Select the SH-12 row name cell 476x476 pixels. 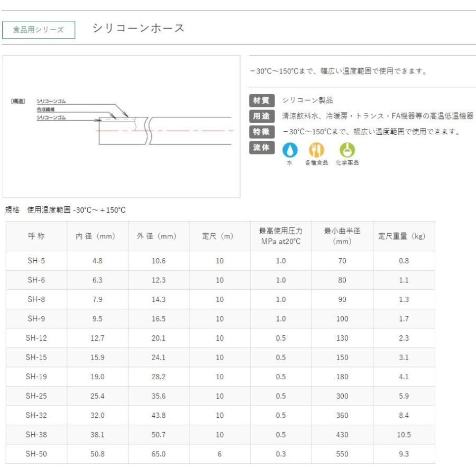[x=36, y=338]
